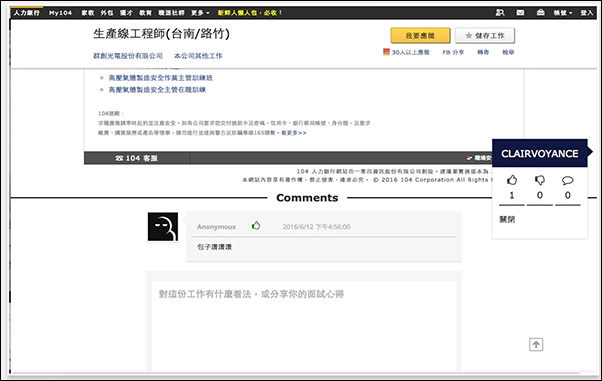Click the 轉寄 forward link

click(x=483, y=52)
